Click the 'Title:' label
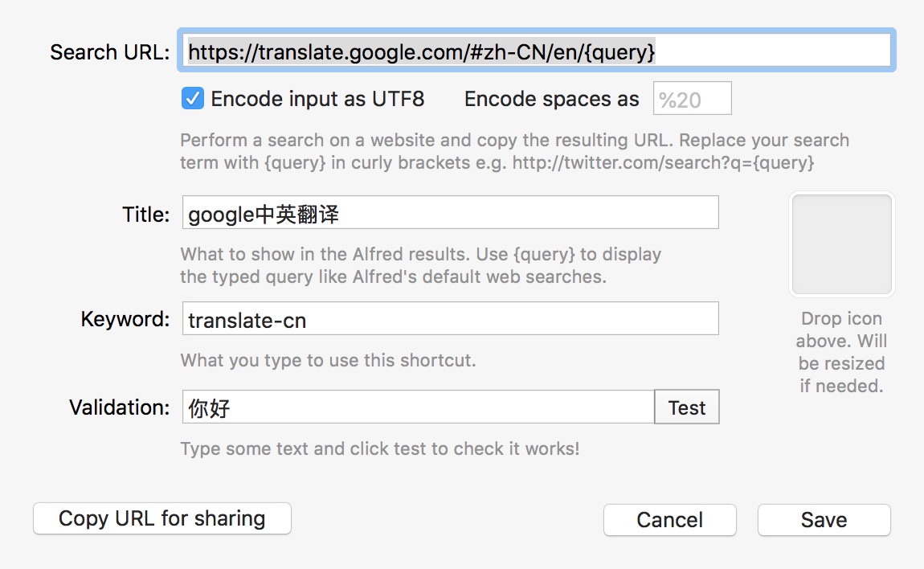 click(x=145, y=214)
